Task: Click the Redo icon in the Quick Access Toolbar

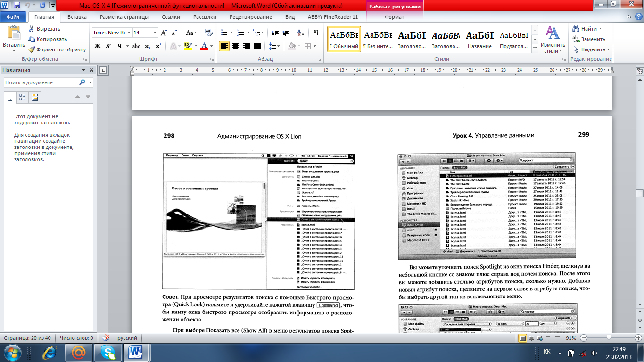Action: click(x=43, y=6)
